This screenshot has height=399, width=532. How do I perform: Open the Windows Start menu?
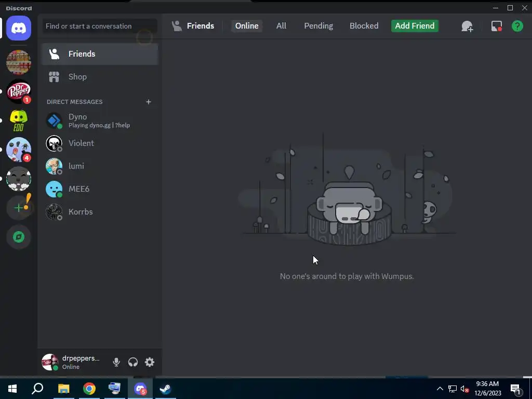coord(12,389)
